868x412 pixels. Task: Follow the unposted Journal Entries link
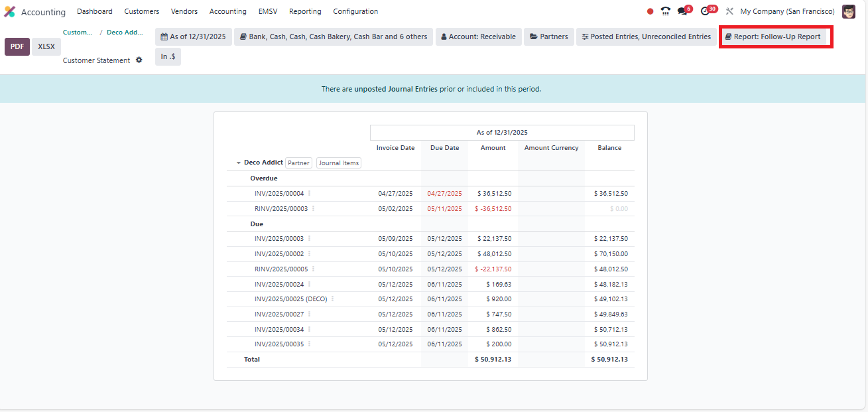pyautogui.click(x=396, y=89)
